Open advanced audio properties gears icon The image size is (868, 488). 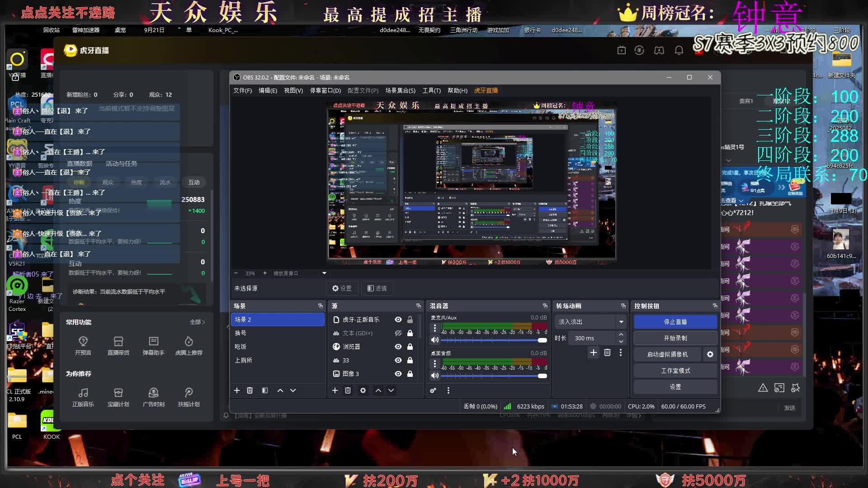[x=433, y=390]
